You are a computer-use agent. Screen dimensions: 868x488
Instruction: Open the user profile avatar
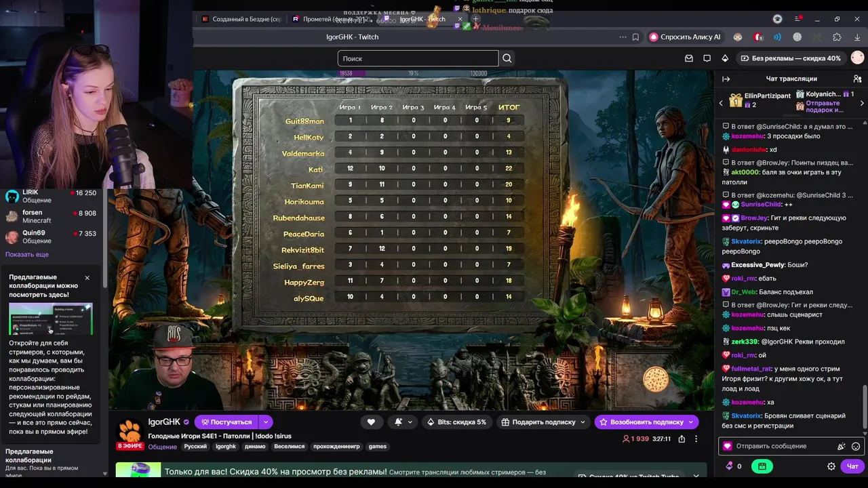[858, 58]
